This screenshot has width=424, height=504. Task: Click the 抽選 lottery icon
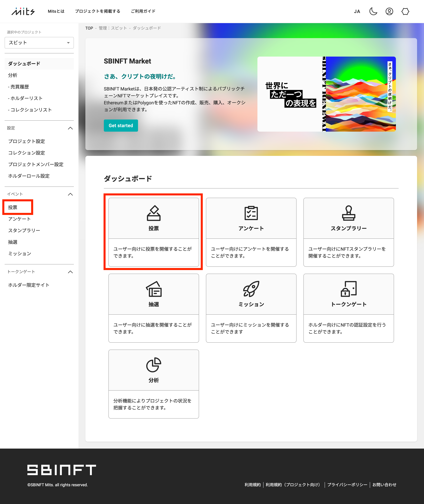point(154,289)
